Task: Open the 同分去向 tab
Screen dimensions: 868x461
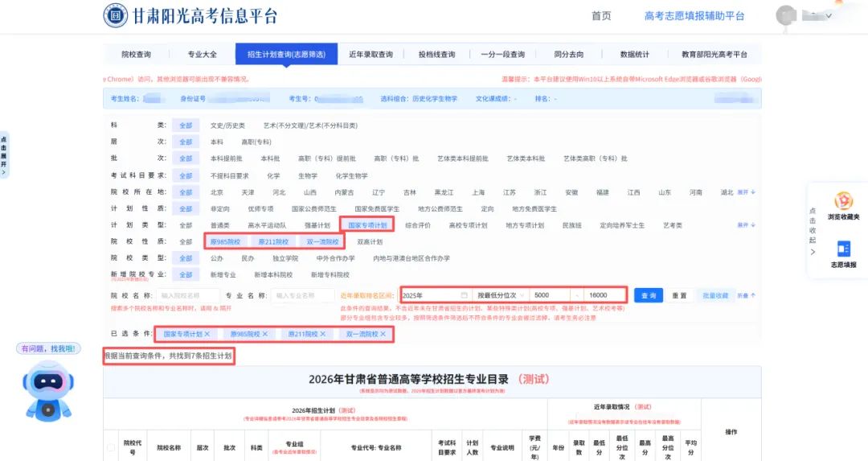Action: tap(568, 54)
